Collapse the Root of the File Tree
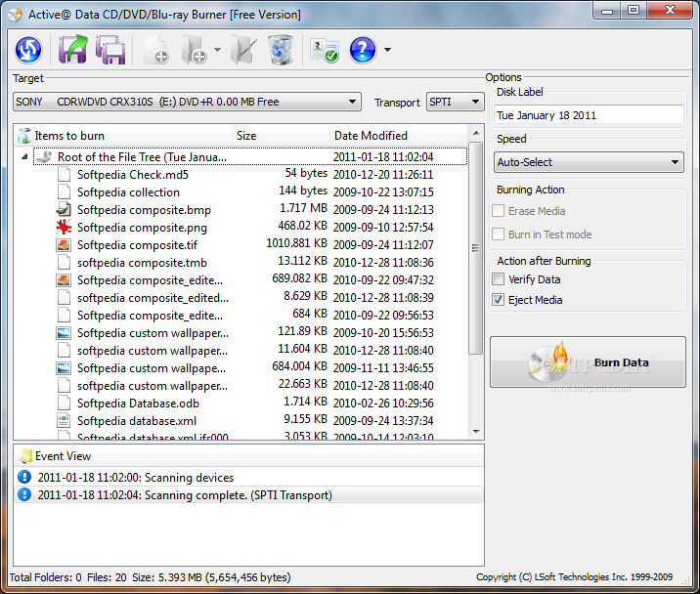 [24, 156]
